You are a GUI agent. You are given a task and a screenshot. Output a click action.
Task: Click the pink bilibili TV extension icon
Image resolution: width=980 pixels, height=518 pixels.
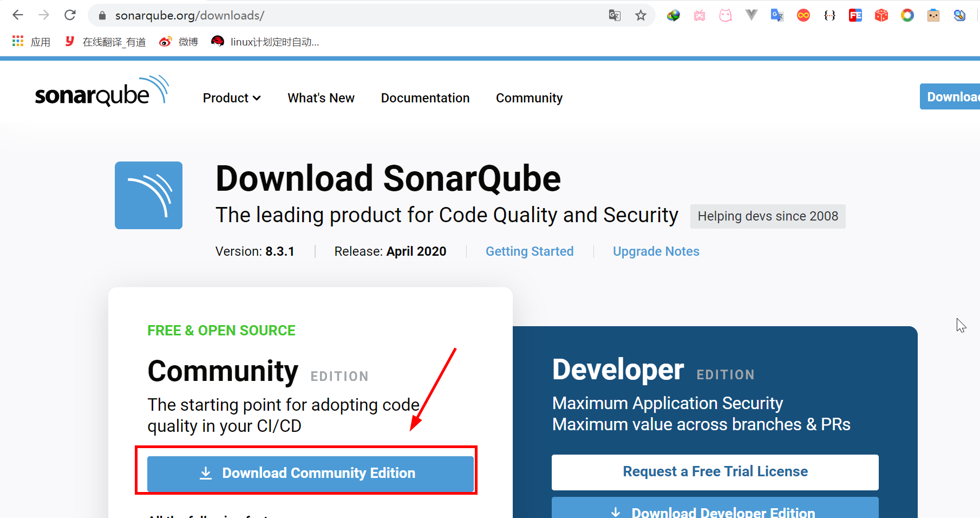pyautogui.click(x=700, y=15)
